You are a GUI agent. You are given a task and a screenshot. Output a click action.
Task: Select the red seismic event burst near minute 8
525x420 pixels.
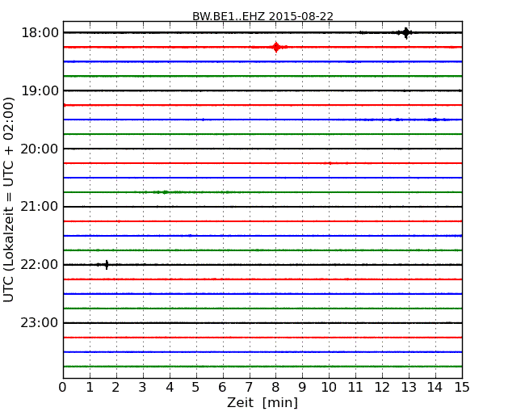point(276,47)
